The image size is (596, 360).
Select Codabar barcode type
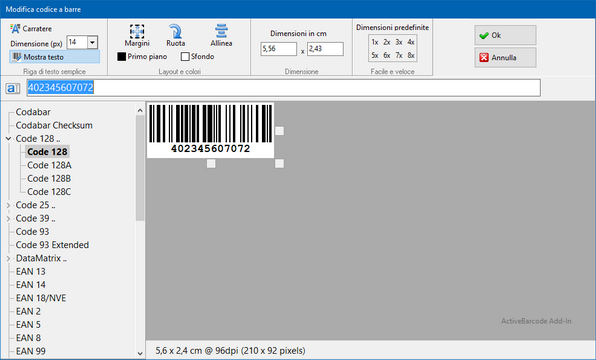pos(33,112)
